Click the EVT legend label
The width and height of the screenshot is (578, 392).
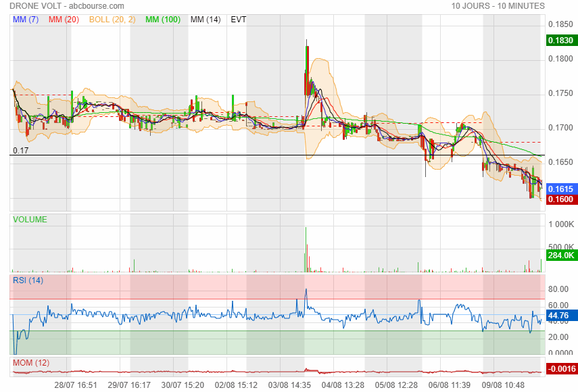[239, 20]
